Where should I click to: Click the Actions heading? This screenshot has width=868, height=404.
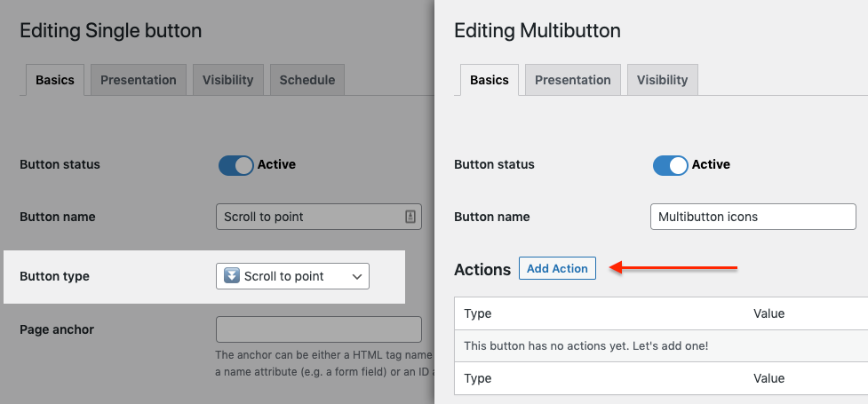(x=482, y=270)
